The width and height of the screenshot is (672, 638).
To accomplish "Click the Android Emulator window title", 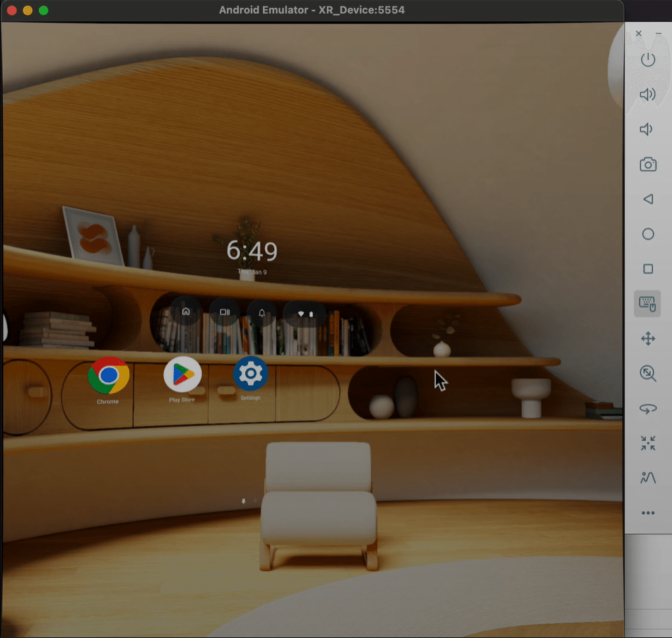I will 312,10.
